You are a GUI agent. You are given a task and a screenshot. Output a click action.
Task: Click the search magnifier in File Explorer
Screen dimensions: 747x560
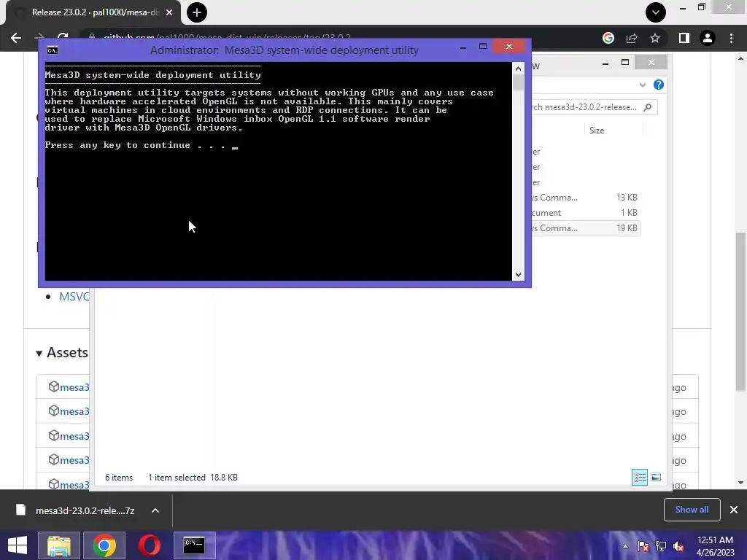[648, 107]
